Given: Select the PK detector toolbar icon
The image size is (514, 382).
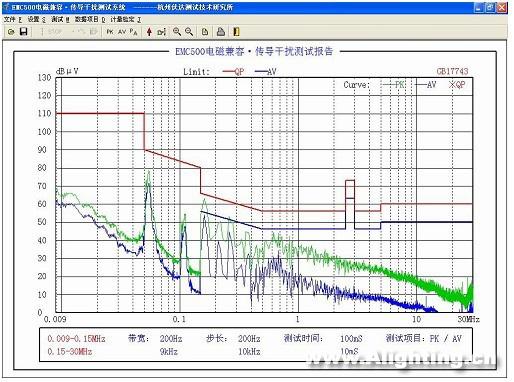Looking at the screenshot, I should coord(110,32).
